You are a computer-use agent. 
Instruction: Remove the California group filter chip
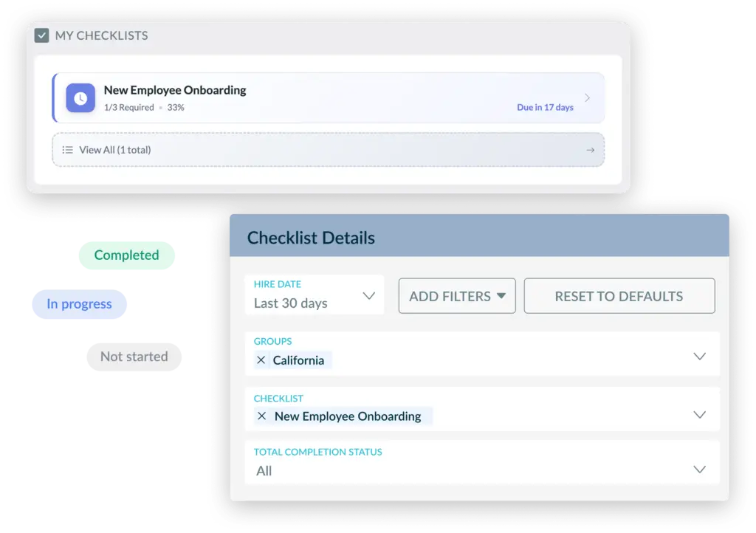(262, 360)
